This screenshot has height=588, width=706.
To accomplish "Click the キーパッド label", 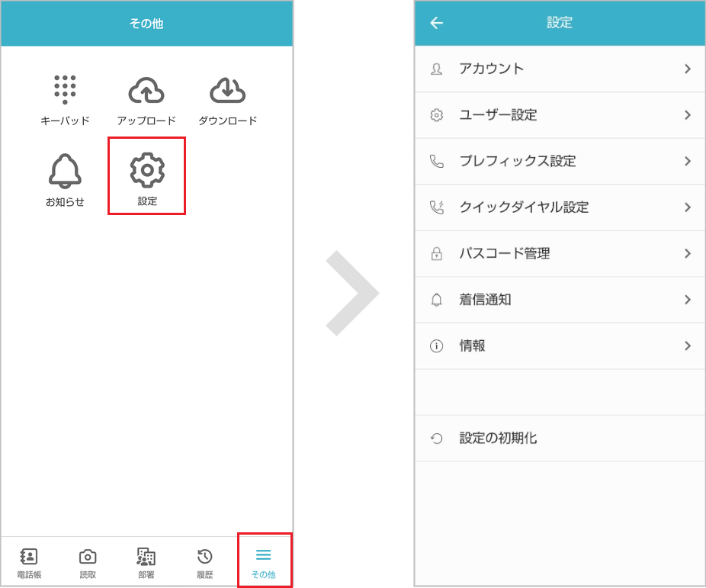I will (65, 120).
